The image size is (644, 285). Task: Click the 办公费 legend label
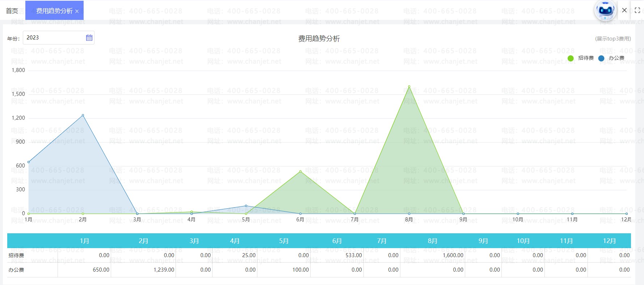click(x=616, y=58)
